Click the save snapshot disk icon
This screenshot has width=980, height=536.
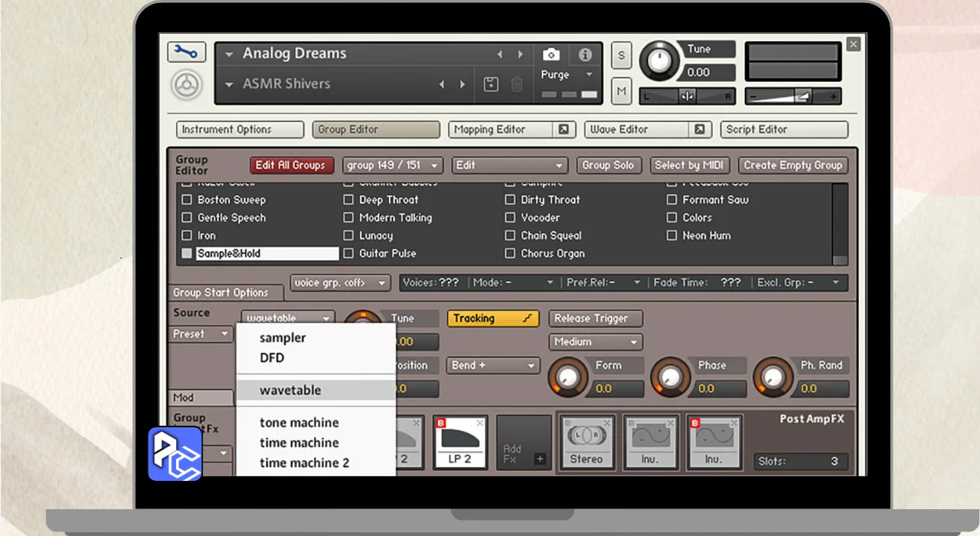[x=491, y=84]
